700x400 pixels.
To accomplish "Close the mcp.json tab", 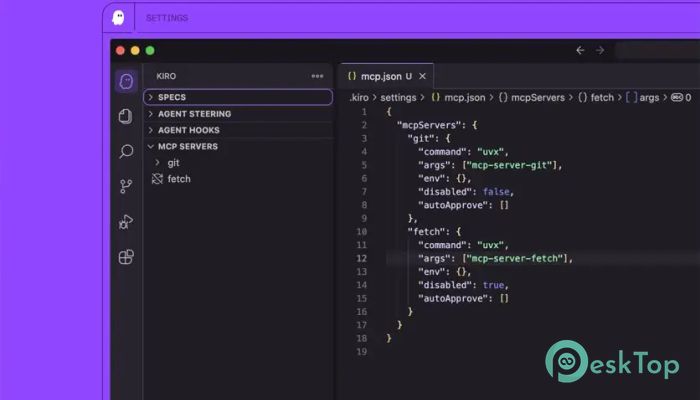I will tap(422, 76).
